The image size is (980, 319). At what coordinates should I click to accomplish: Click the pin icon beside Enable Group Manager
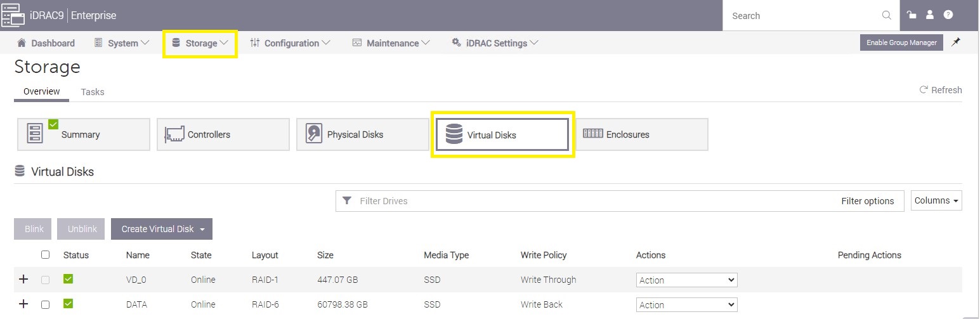[x=956, y=42]
